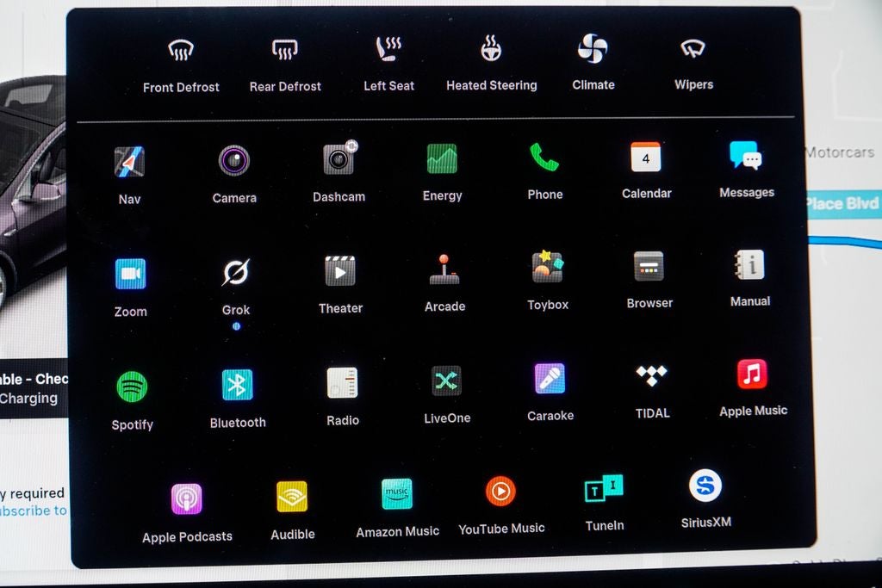The image size is (882, 588).
Task: Launch the Dashcam app
Action: (339, 159)
